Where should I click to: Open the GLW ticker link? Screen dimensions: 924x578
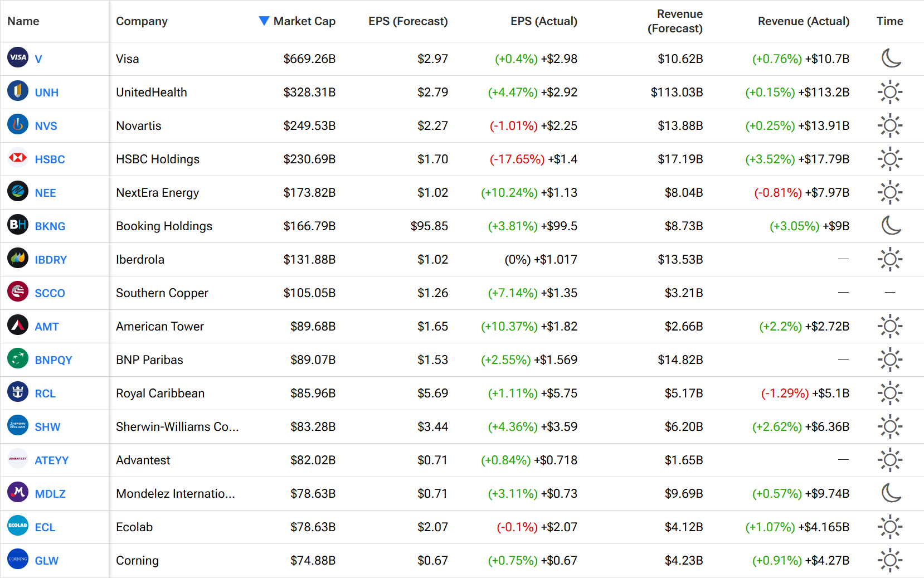point(47,561)
